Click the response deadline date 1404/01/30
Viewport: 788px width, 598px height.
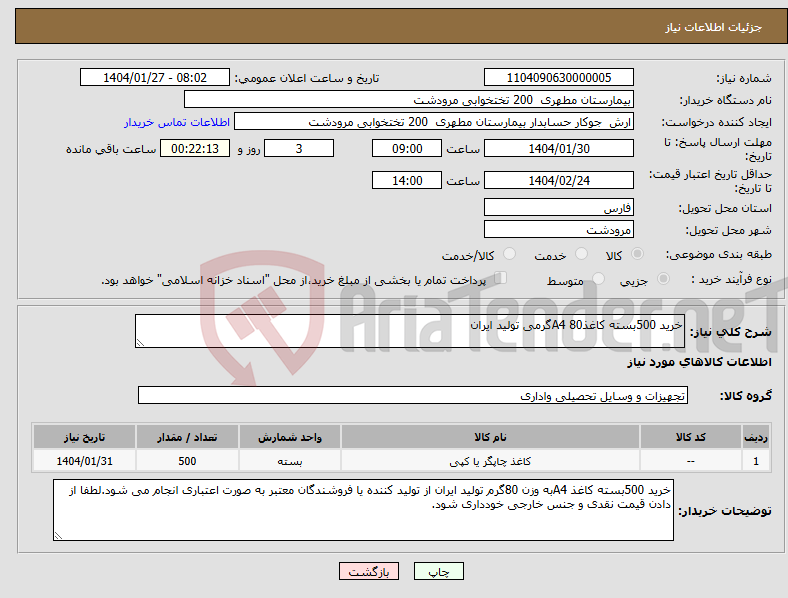coord(559,148)
